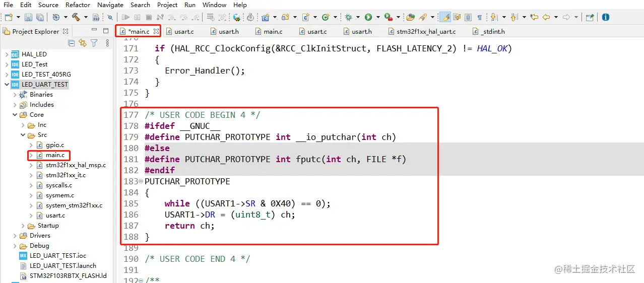Open the Window menu

click(x=214, y=5)
